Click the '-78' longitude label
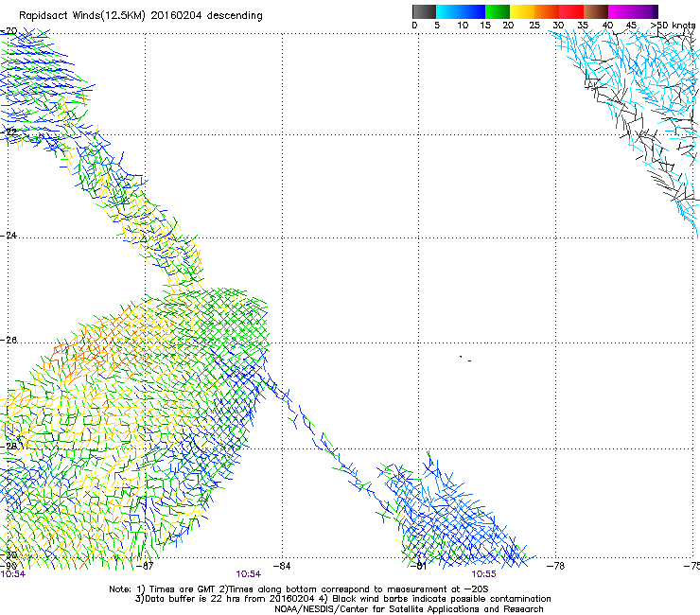 [556, 566]
